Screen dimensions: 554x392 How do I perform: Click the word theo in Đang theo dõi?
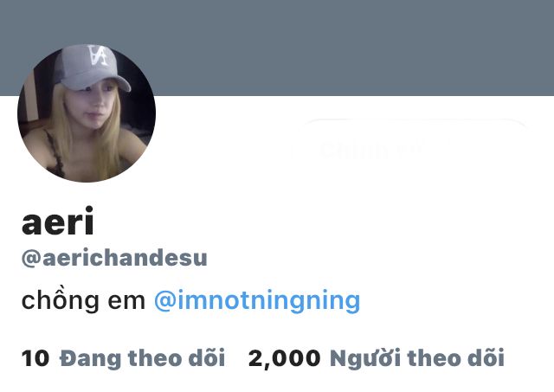154,358
